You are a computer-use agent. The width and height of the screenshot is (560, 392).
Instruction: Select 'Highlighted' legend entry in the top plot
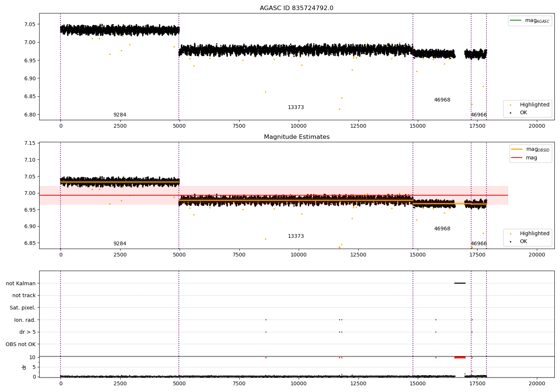pos(535,105)
